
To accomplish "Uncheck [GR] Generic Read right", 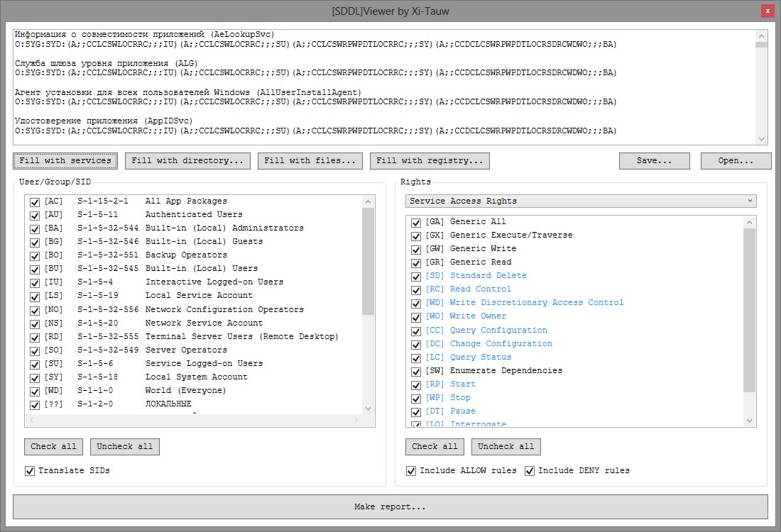I will click(x=416, y=262).
